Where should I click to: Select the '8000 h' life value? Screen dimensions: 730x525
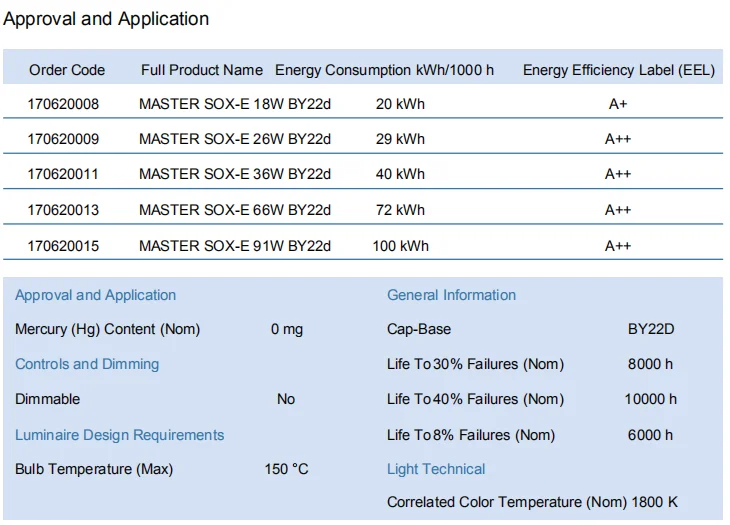tap(650, 364)
